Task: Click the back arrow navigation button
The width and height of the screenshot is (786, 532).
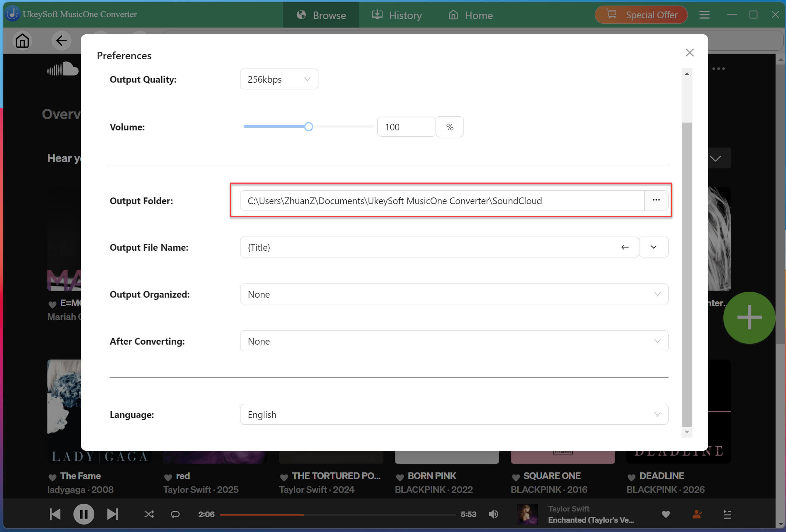Action: [x=61, y=41]
